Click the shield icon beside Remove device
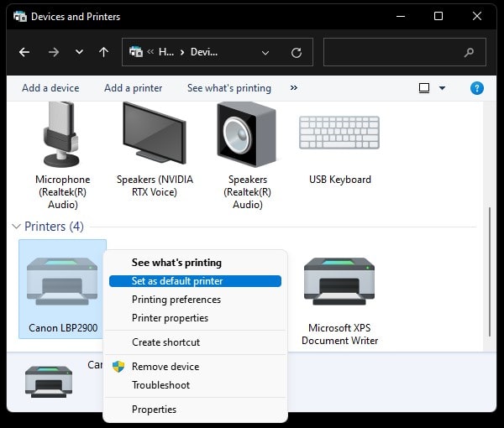504x428 pixels. (x=118, y=367)
